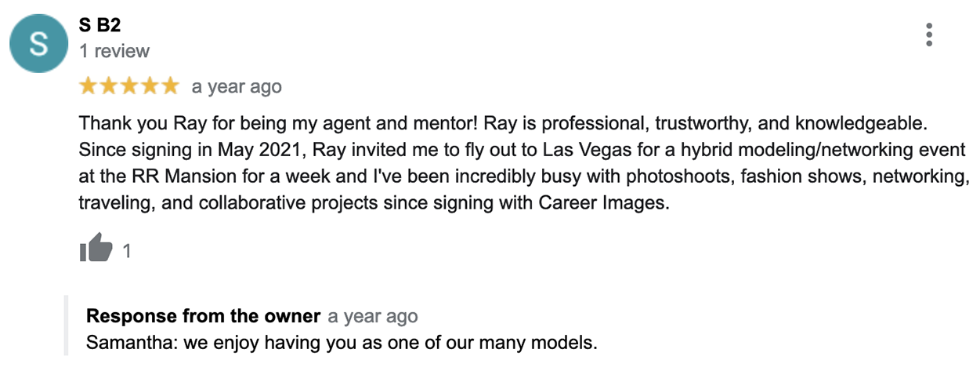
Task: Click the review's 'a year ago' timestamp
Action: point(237,87)
